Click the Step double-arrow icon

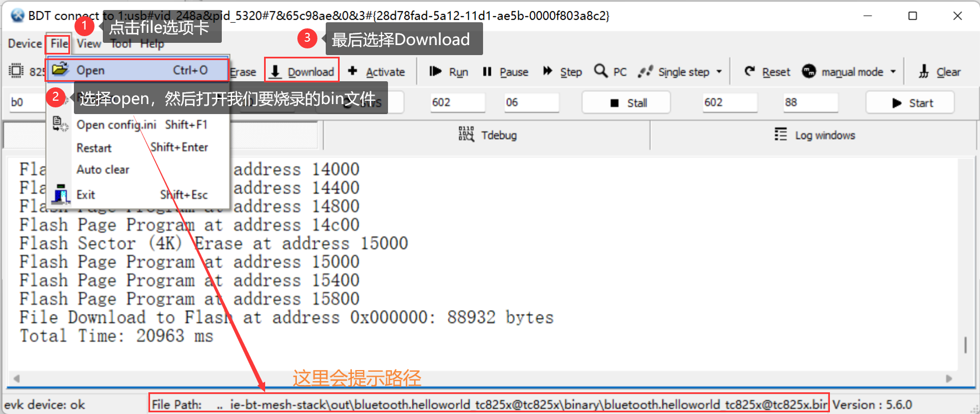(x=548, y=71)
